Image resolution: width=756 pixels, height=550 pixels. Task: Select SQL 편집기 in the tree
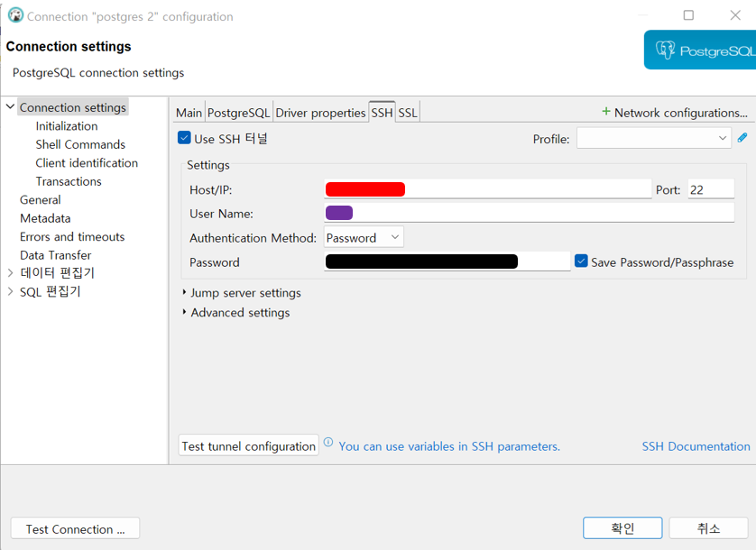click(x=51, y=291)
